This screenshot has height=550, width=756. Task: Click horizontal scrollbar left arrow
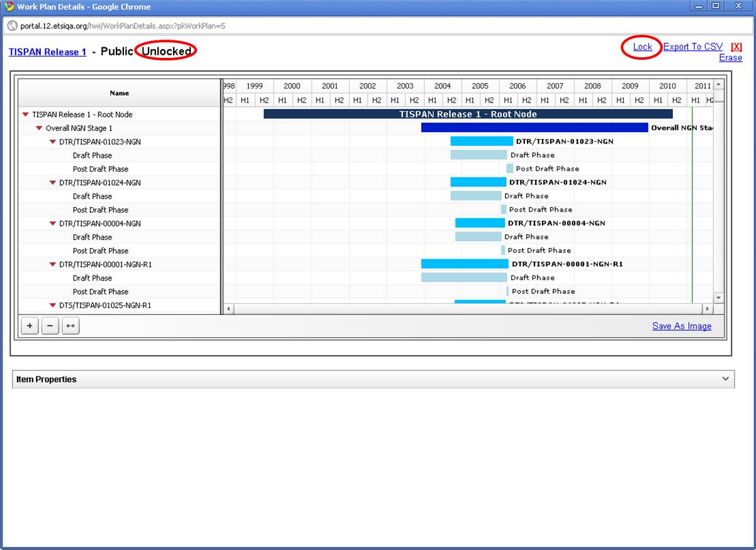pyautogui.click(x=228, y=309)
